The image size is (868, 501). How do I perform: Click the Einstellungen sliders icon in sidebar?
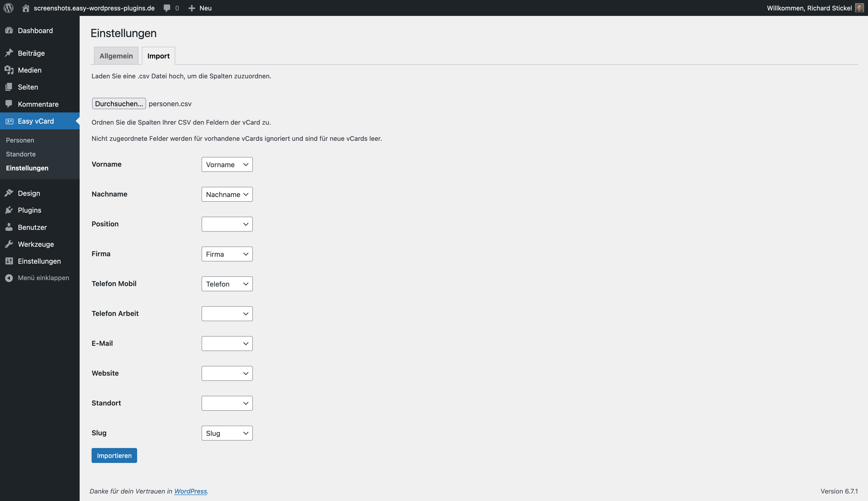point(9,261)
